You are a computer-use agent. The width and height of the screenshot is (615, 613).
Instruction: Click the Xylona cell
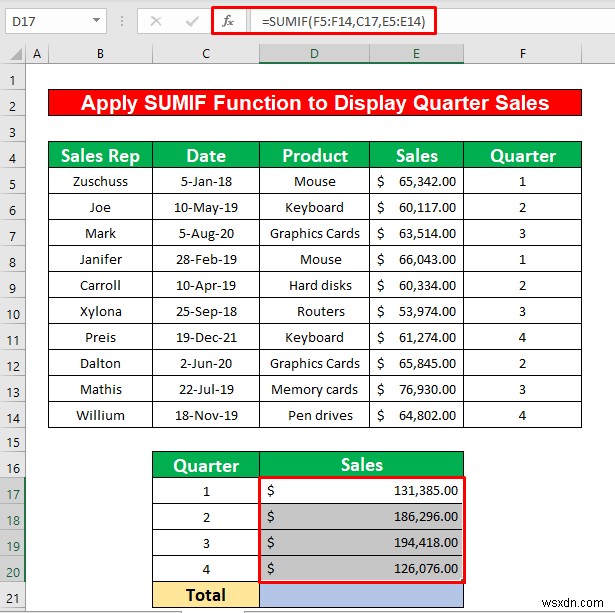click(100, 311)
